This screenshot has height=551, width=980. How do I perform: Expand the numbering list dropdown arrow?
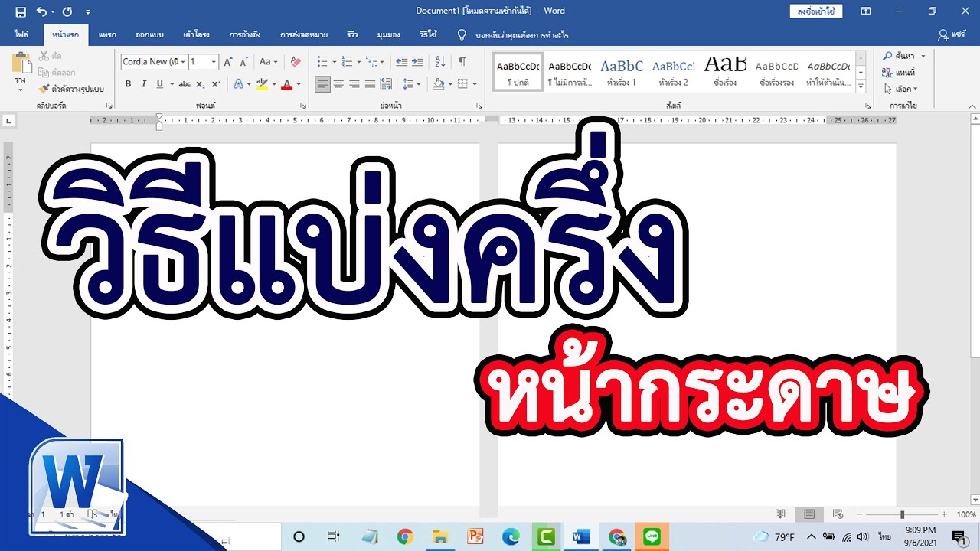(359, 62)
